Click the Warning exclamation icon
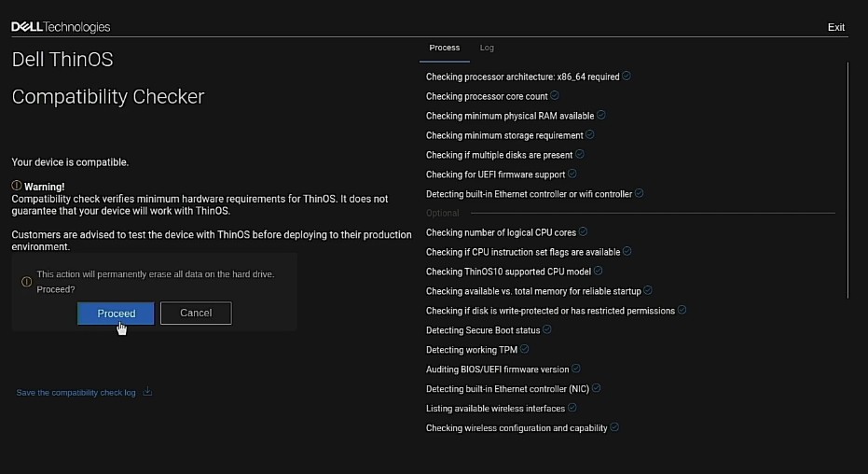Screen dimensions: 868x474 [x=17, y=186]
